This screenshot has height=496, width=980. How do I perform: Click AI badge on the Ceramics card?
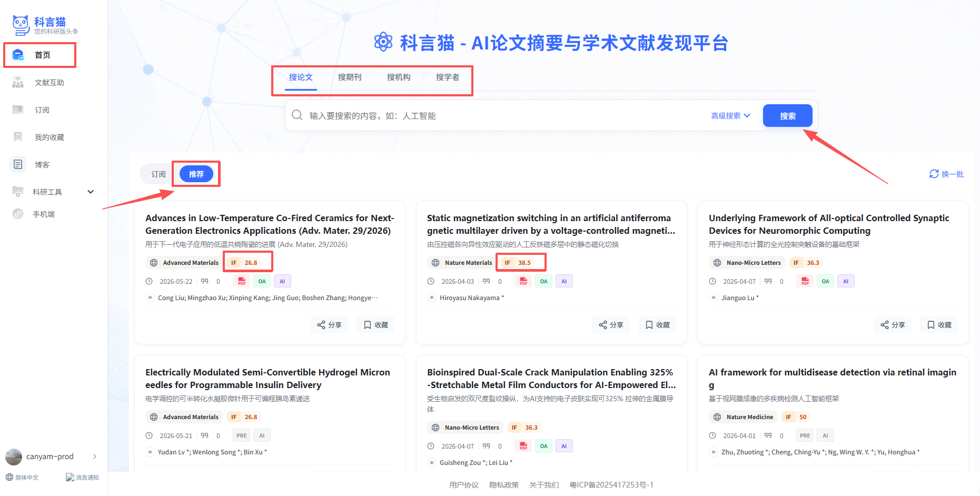[282, 281]
